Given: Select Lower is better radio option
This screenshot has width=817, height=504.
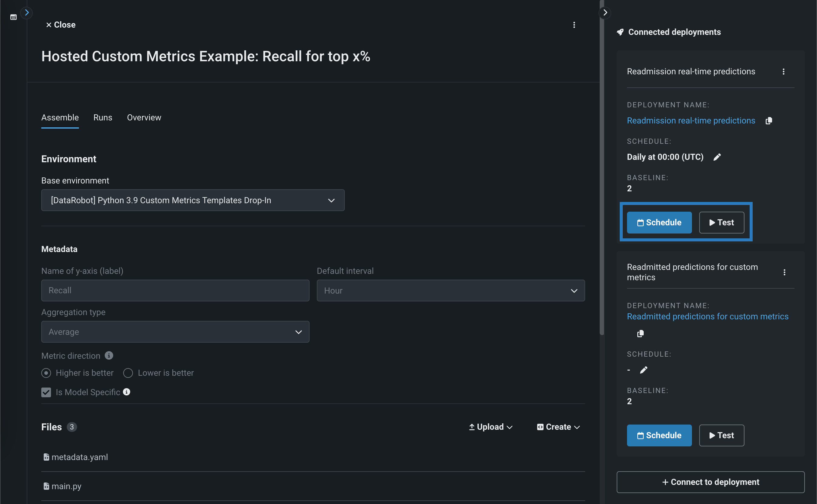Looking at the screenshot, I should [x=128, y=373].
